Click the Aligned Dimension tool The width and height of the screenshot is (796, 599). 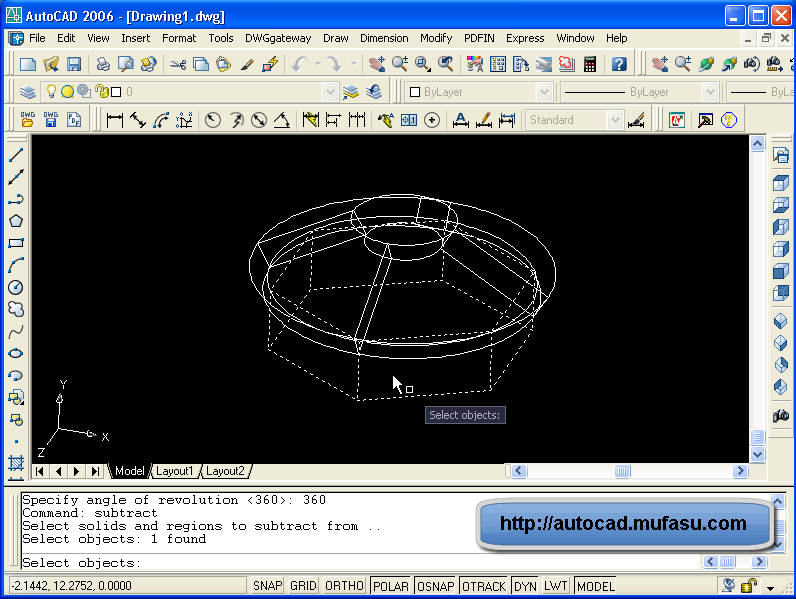(138, 120)
